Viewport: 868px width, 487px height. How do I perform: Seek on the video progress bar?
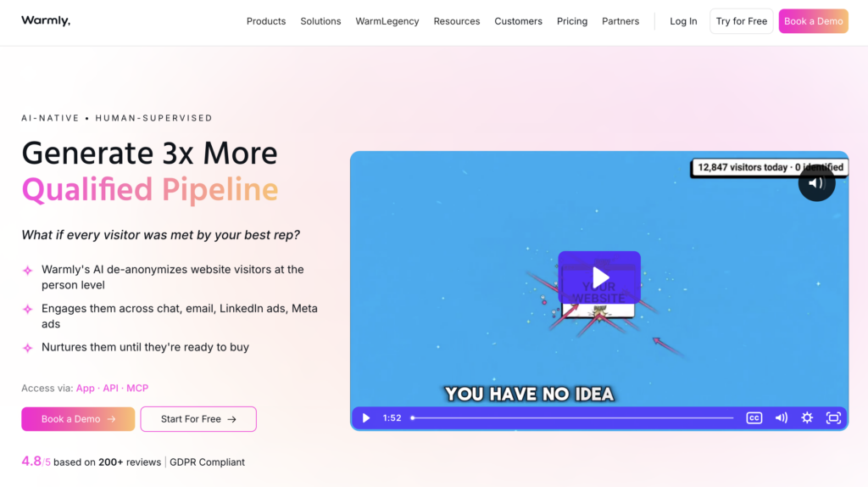(x=572, y=417)
